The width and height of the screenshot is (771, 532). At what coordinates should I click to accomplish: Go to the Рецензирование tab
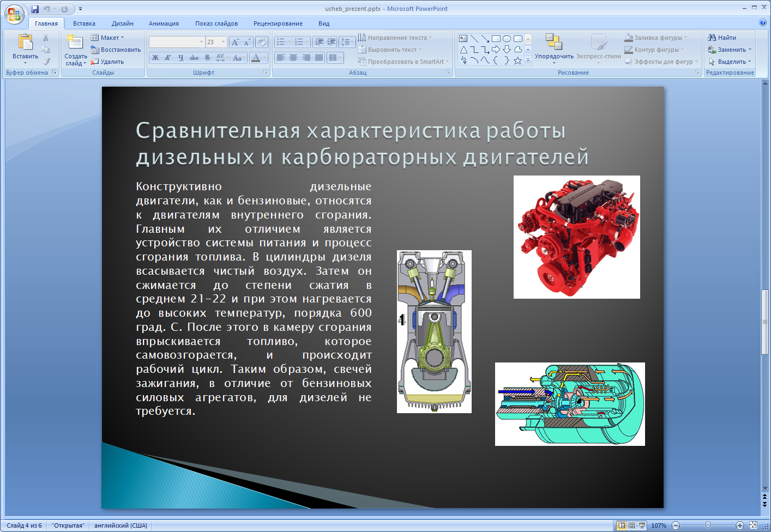(x=278, y=23)
